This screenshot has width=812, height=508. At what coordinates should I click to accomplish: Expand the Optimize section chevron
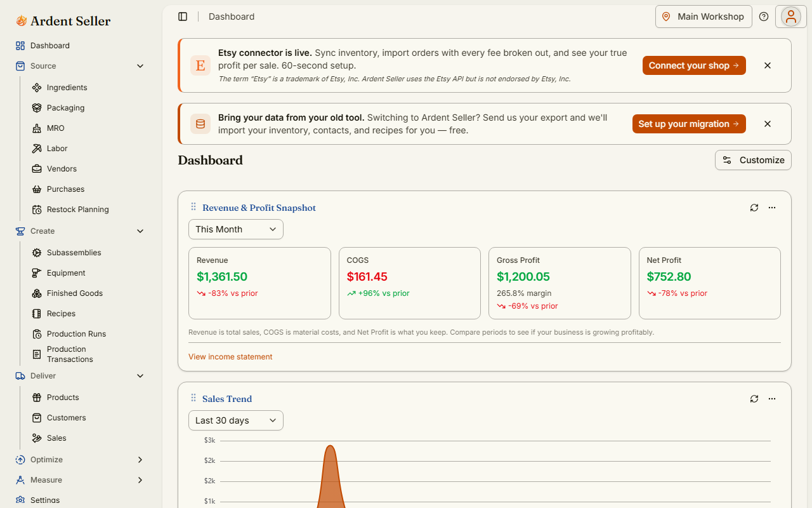pos(140,460)
